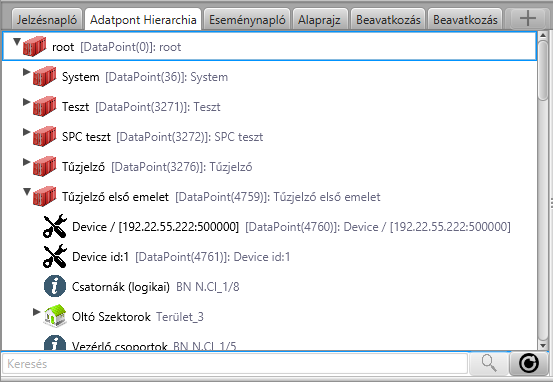Click the BN N.CI_1/8 label
Screen dimensions: 553x382
pyautogui.click(x=208, y=287)
